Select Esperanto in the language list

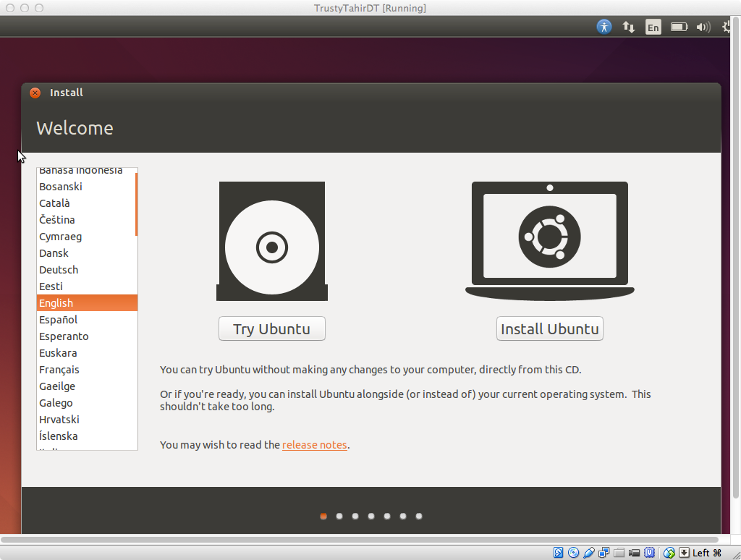click(x=87, y=336)
